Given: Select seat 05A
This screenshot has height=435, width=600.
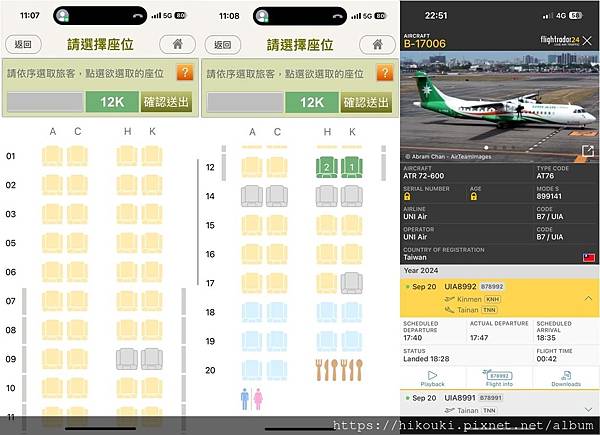Looking at the screenshot, I should (52, 243).
